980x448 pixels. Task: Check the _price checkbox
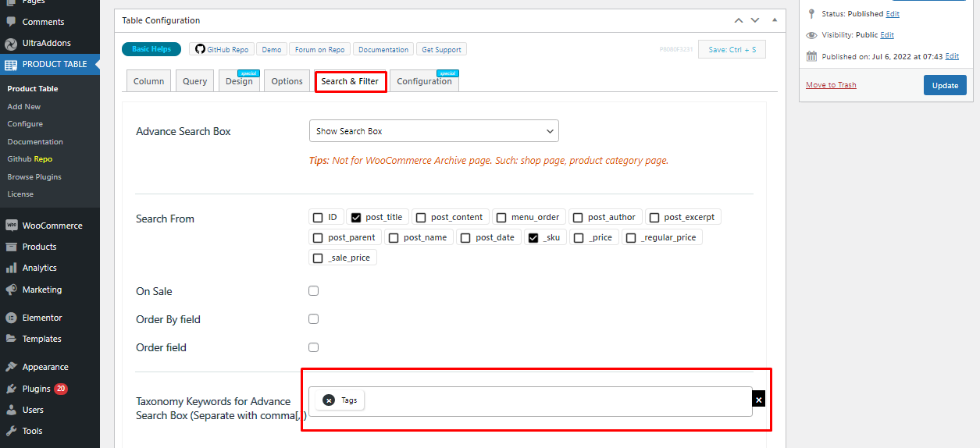point(579,238)
